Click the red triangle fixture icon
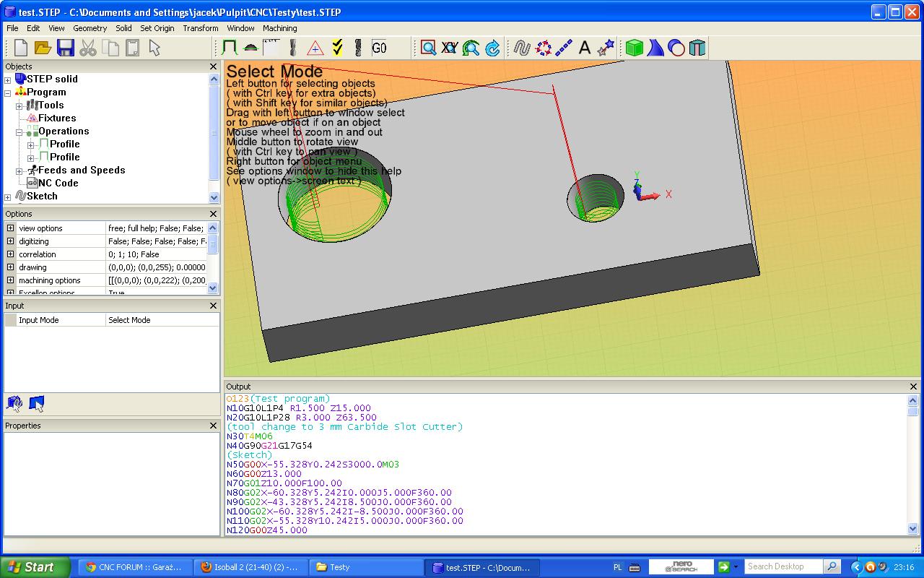The height and width of the screenshot is (578, 924). 315,48
